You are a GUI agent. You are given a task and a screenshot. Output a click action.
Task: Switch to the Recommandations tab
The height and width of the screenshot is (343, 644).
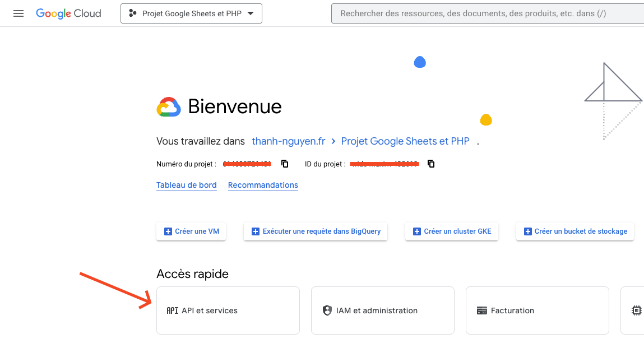263,186
